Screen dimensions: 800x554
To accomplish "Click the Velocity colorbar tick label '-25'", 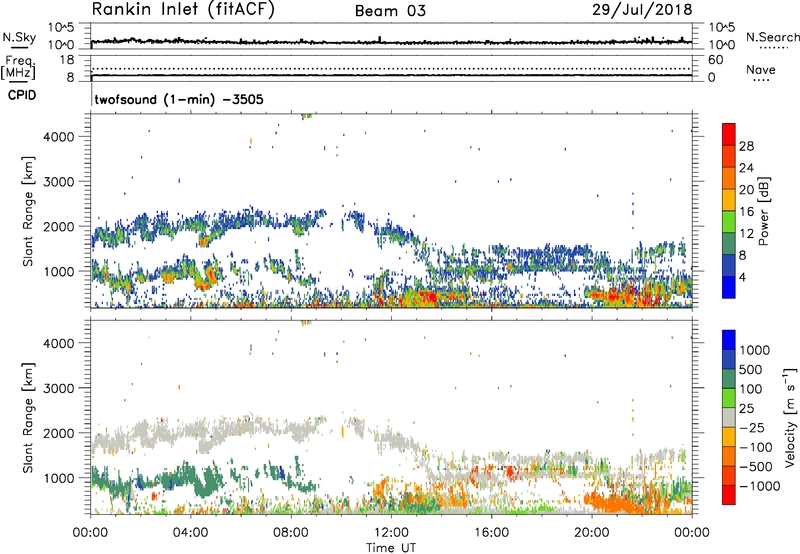I will 752,427.
